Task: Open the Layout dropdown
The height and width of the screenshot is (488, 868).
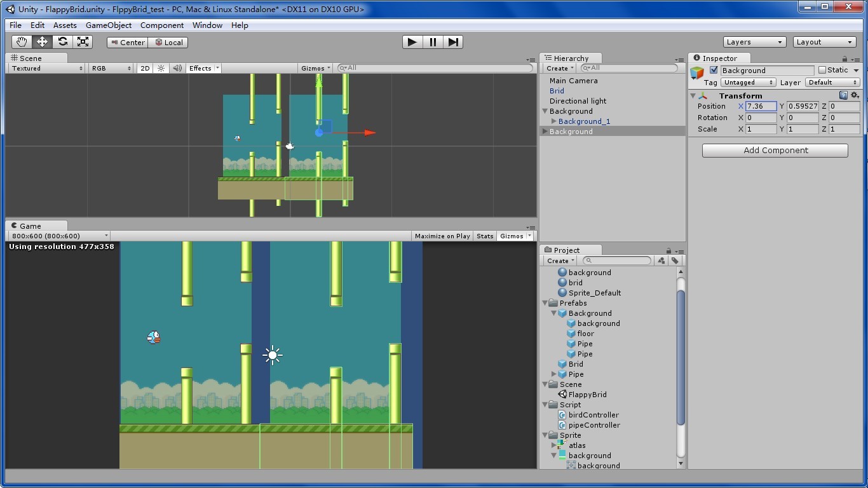Action: tap(824, 41)
